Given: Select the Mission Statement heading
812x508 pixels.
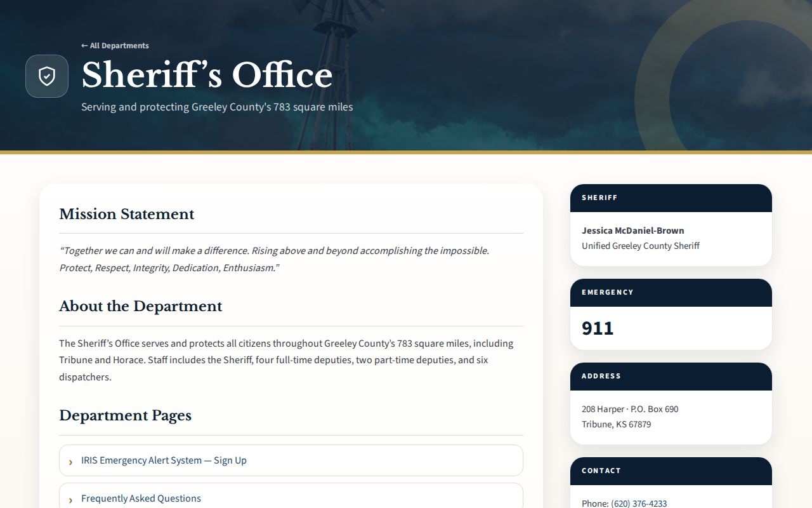Looking at the screenshot, I should (x=127, y=214).
